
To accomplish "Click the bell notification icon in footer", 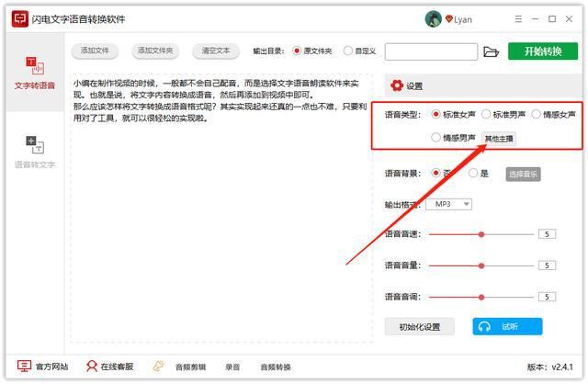I will [x=159, y=366].
